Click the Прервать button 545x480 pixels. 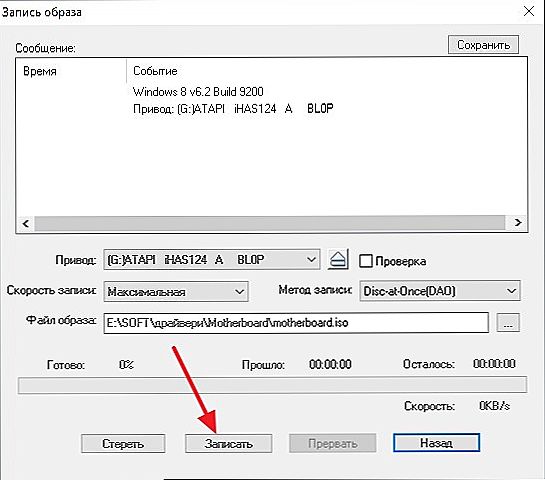(333, 443)
